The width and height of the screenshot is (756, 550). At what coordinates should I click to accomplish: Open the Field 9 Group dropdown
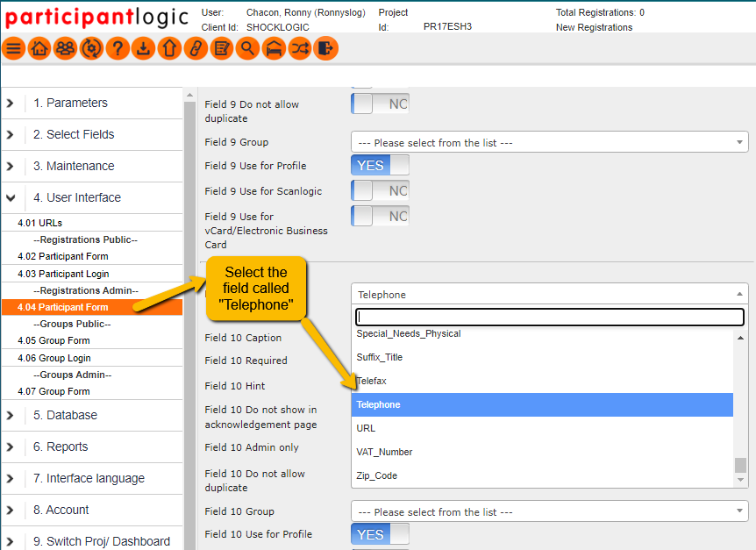[x=549, y=142]
